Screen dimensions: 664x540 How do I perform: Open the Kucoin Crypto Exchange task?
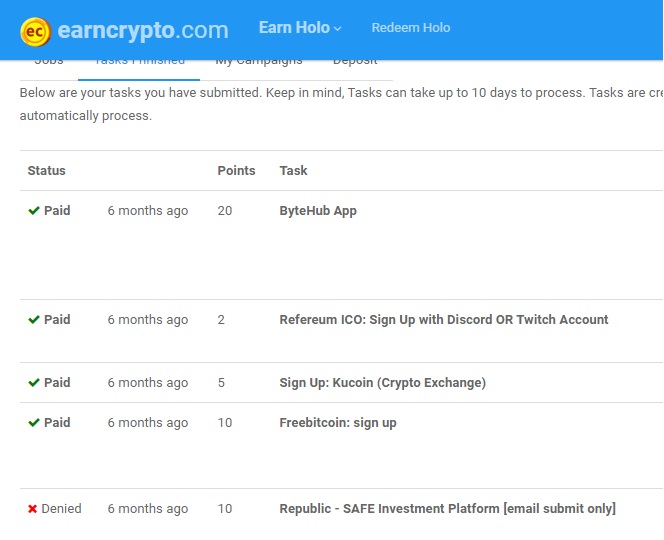[382, 383]
